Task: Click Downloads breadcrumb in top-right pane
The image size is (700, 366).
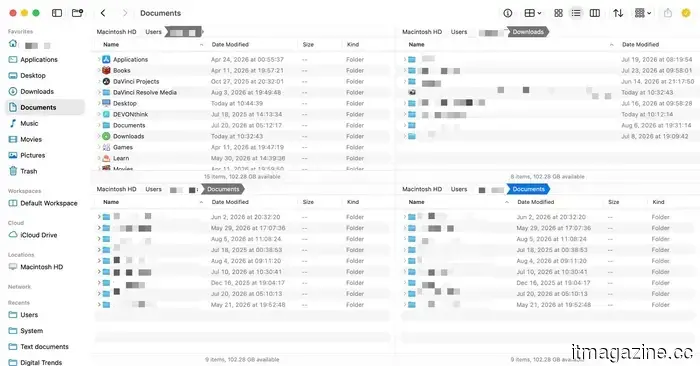Action: [528, 32]
